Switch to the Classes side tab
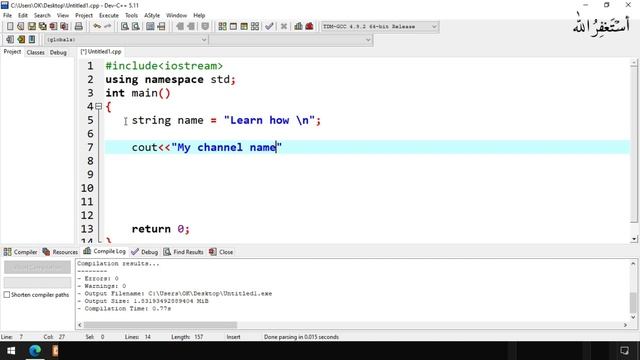The height and width of the screenshot is (360, 640). tap(36, 52)
